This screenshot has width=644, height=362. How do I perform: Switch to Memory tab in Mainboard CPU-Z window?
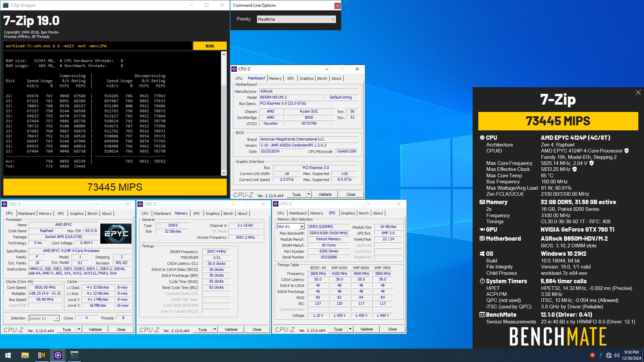275,78
